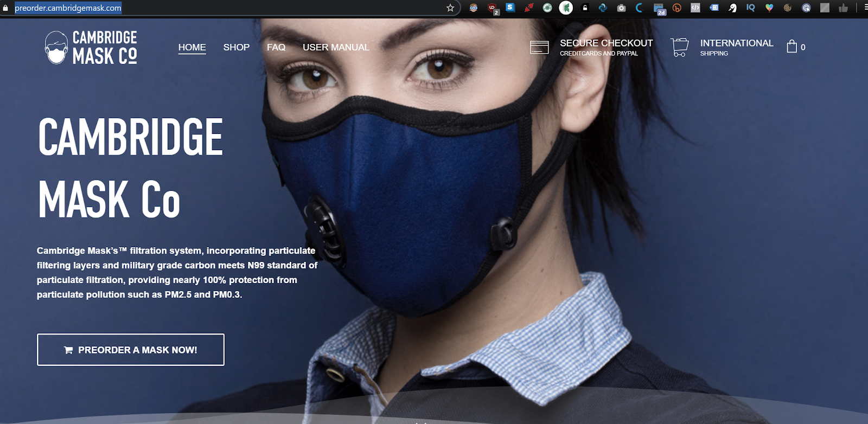Open the blue crescent C extension

(x=640, y=8)
